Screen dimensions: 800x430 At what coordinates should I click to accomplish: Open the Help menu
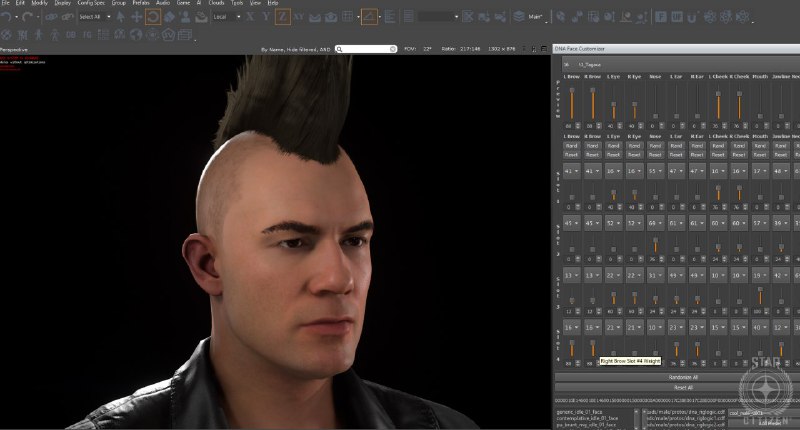273,3
